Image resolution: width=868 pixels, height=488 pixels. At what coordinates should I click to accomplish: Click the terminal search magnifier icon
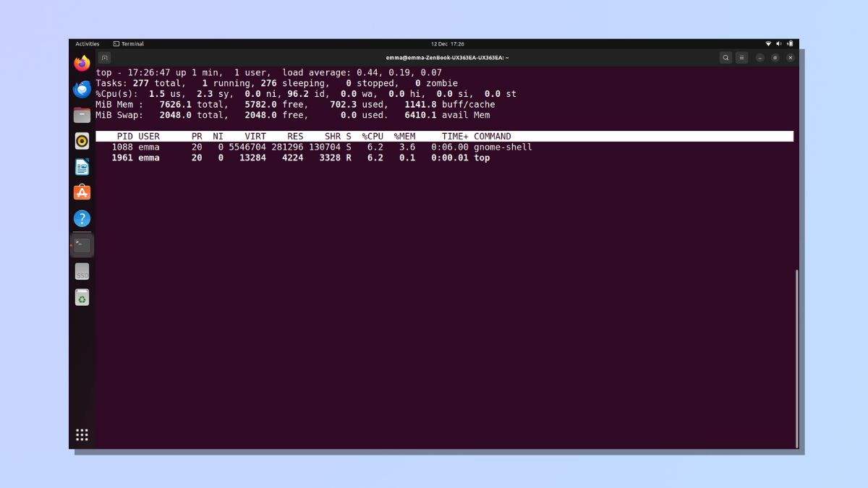(x=726, y=58)
